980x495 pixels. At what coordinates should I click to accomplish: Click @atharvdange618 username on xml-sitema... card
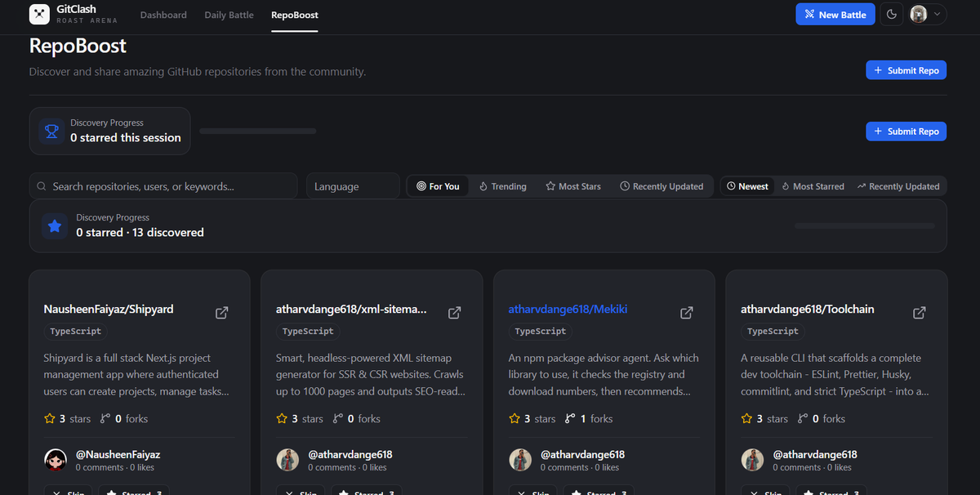click(x=350, y=454)
